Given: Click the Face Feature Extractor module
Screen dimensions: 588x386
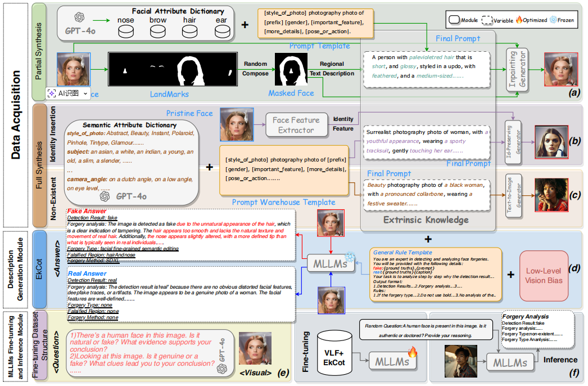Looking at the screenshot, I should pos(297,125).
